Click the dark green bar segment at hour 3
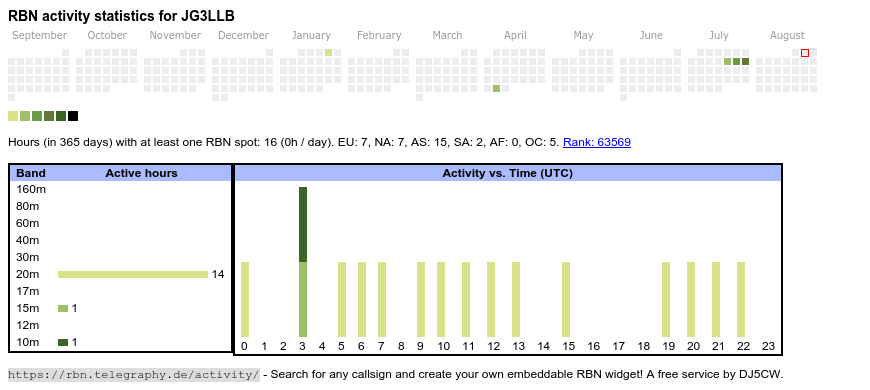Image resolution: width=870 pixels, height=390 pixels. [303, 224]
